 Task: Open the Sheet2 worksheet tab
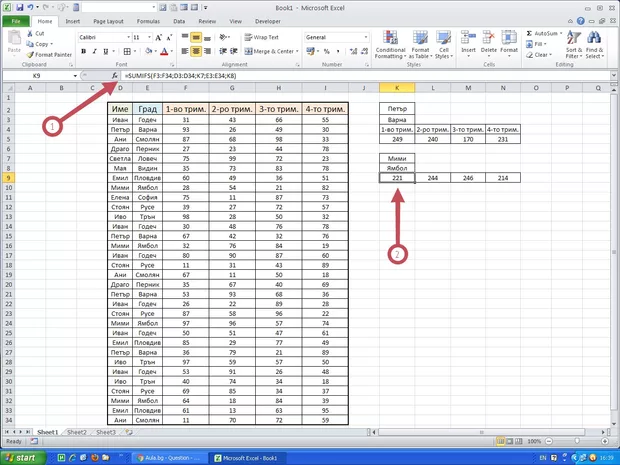coord(76,432)
